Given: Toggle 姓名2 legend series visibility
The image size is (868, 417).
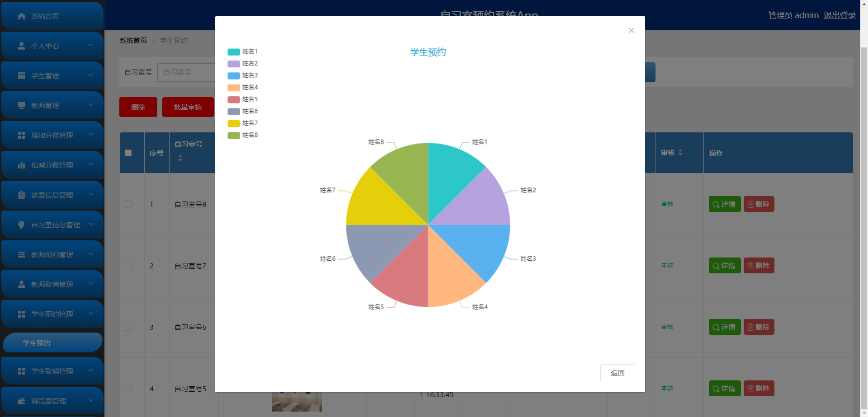Looking at the screenshot, I should (x=242, y=64).
